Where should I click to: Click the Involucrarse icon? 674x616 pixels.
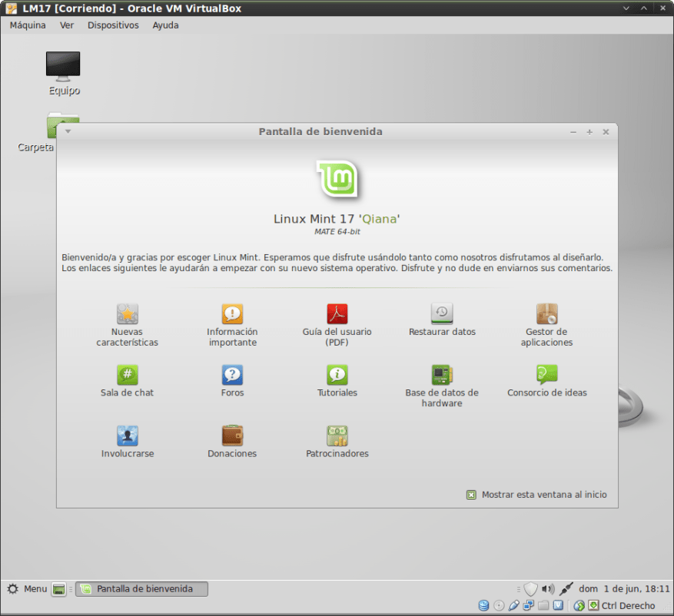point(127,436)
